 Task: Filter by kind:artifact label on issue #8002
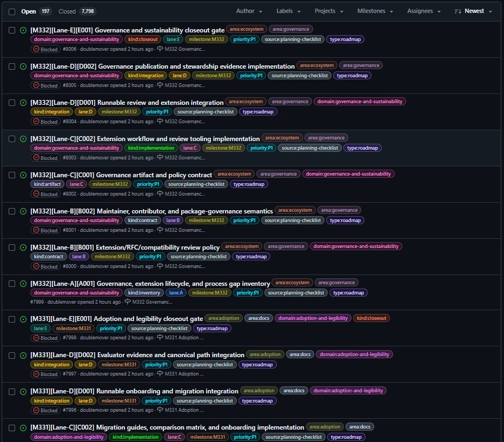pyautogui.click(x=47, y=184)
